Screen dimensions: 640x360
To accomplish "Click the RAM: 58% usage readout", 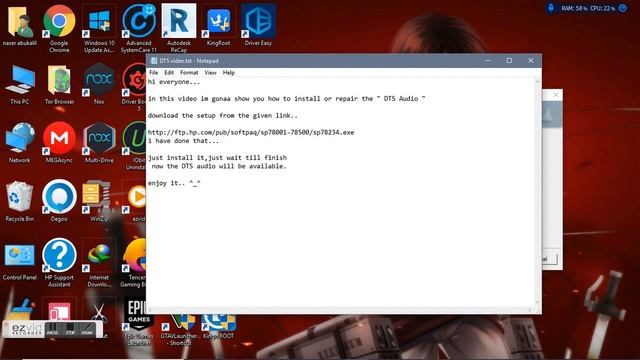I will click(x=574, y=8).
